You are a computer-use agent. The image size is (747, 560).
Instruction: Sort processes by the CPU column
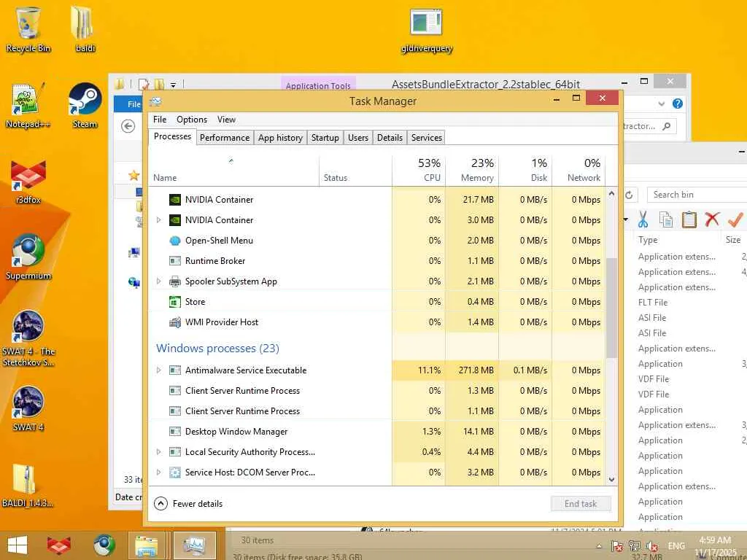(x=419, y=170)
